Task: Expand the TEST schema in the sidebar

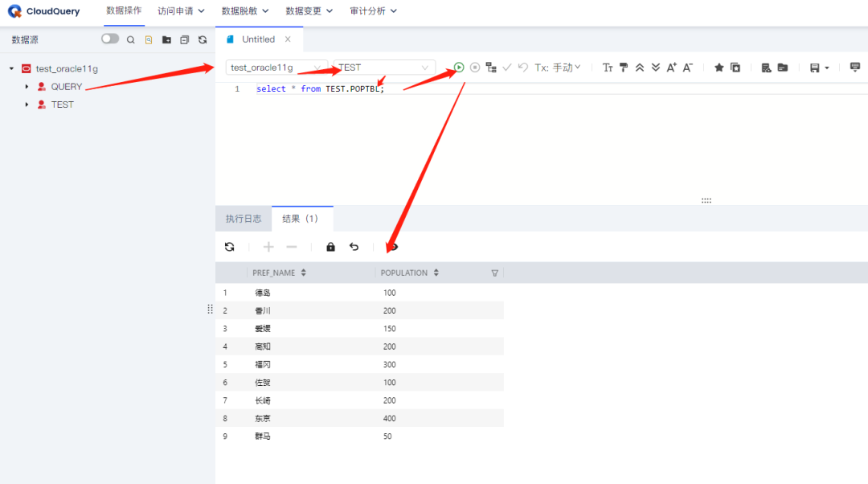Action: pos(27,104)
